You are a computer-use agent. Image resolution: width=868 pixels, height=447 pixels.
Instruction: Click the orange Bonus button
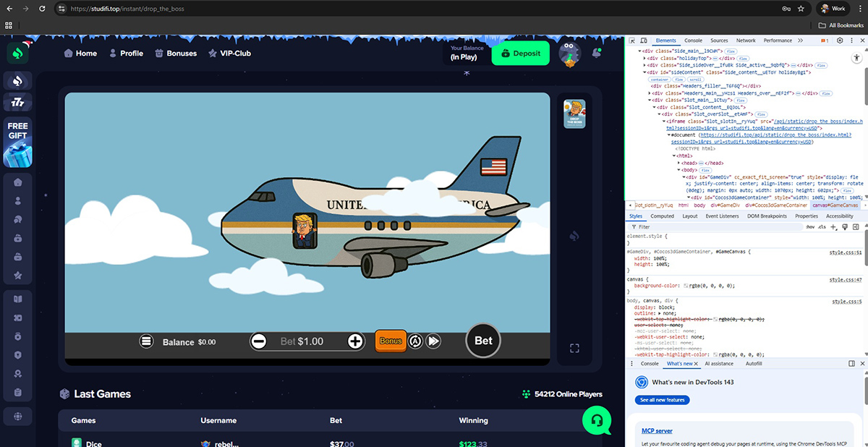coord(391,341)
